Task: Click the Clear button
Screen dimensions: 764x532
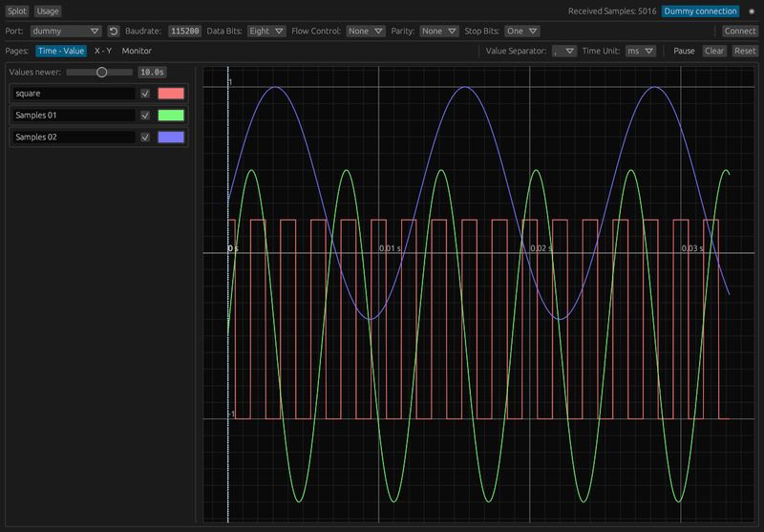Action: (x=714, y=51)
